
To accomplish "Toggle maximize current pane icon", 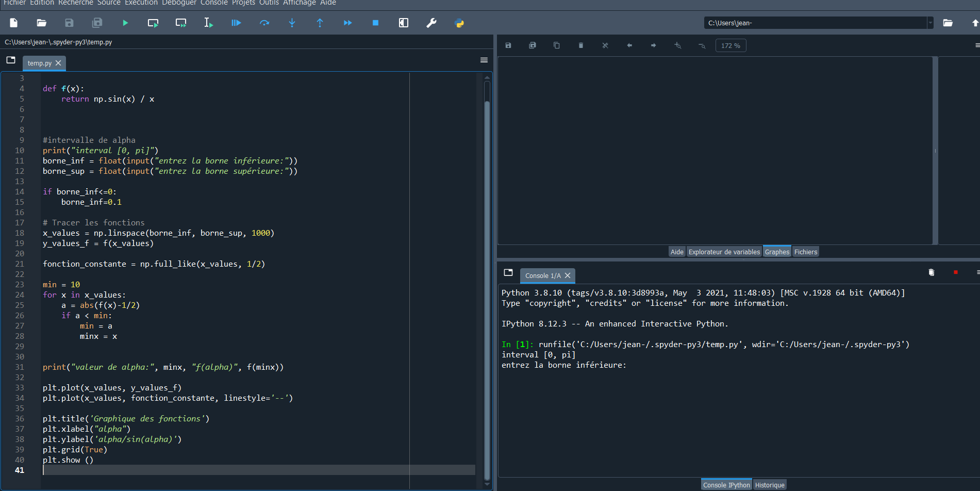I will point(404,23).
